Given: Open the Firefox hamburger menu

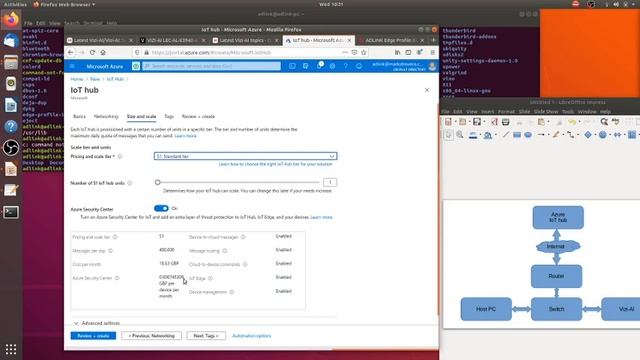Looking at the screenshot, I should click(x=432, y=52).
